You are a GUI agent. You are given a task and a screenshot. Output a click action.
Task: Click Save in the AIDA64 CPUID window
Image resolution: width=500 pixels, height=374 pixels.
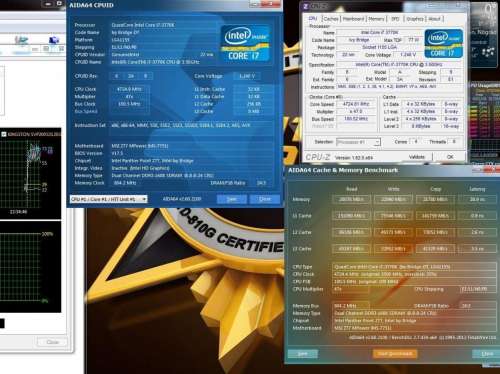[232, 199]
